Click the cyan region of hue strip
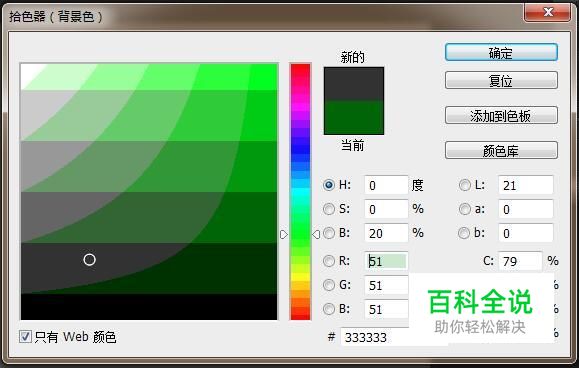This screenshot has height=368, width=579. pos(301,192)
